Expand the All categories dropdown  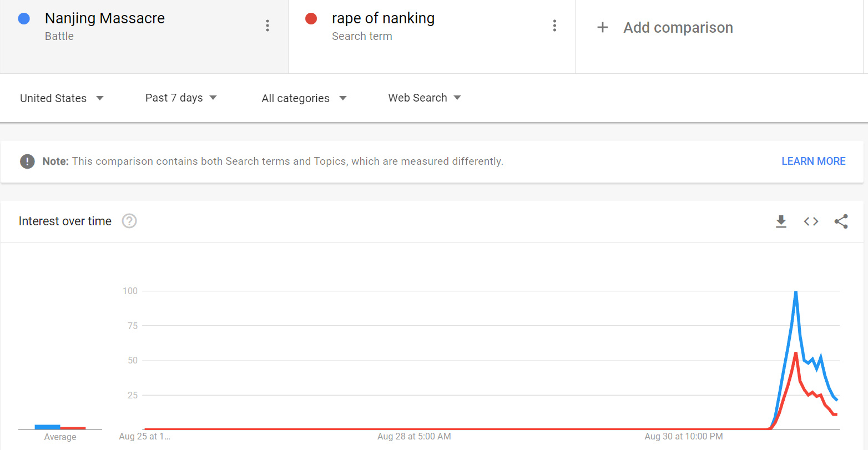(x=304, y=98)
